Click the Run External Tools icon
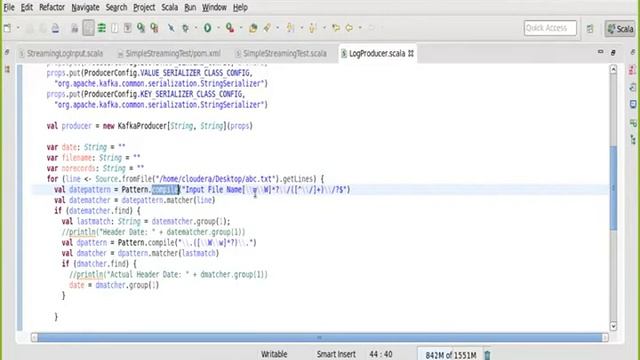The image size is (640, 360). (x=230, y=28)
